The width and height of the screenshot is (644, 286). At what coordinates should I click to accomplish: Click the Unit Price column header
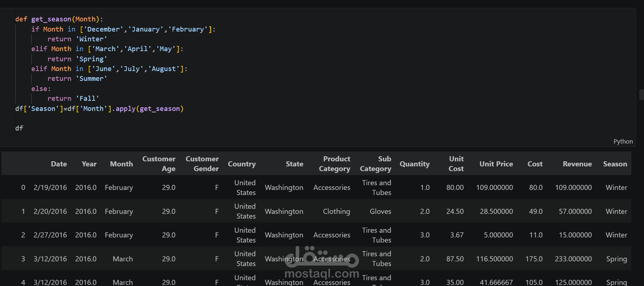[x=496, y=164]
